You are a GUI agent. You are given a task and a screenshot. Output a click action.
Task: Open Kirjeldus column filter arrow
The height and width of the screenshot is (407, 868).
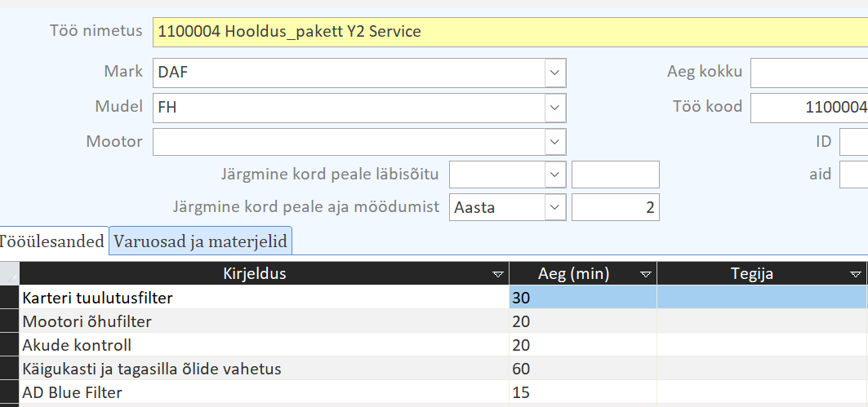coord(497,273)
